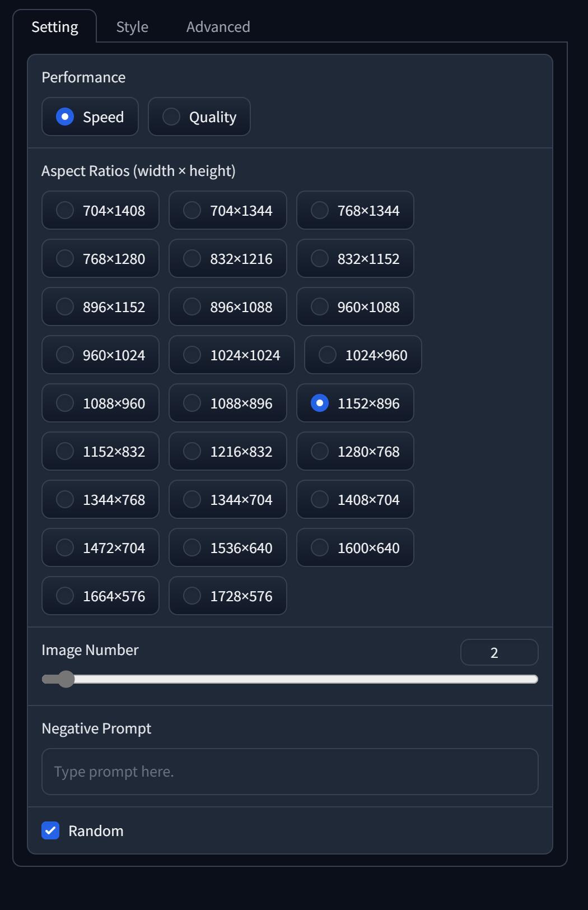Choose the 1728×576 aspect ratio

(228, 596)
